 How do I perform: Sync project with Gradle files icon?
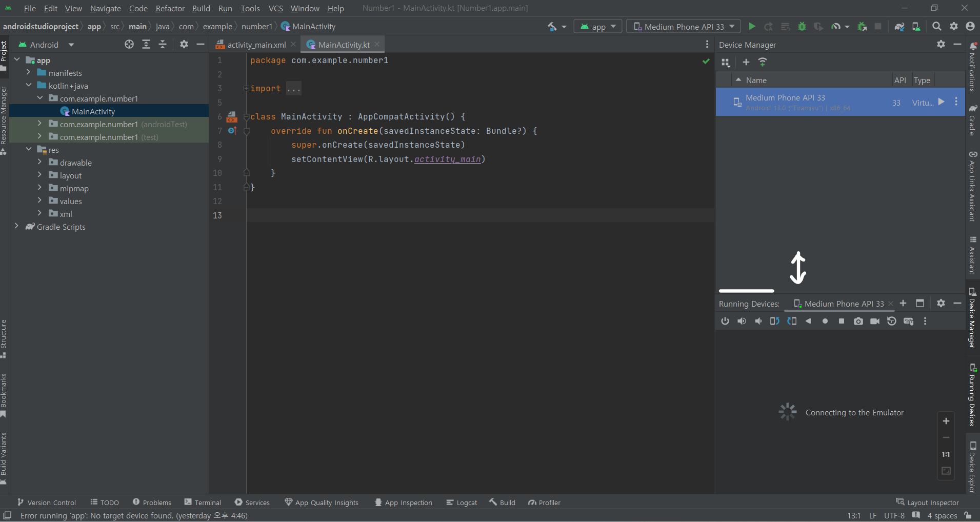899,27
